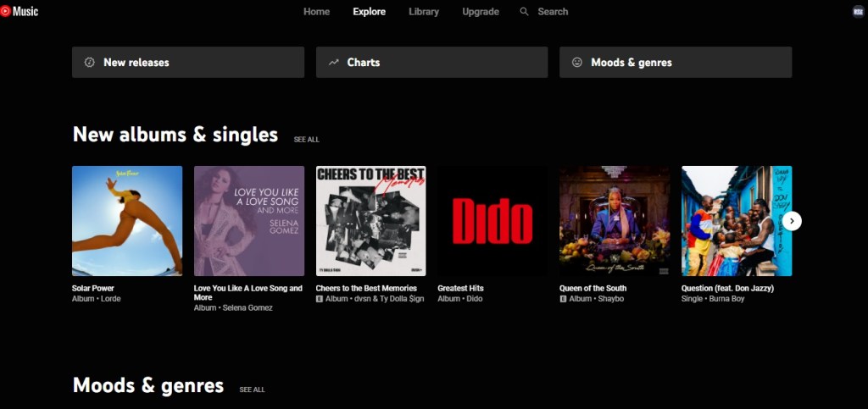This screenshot has width=868, height=409.
Task: Click the explicit badge under Queen of the South
Action: pyautogui.click(x=563, y=299)
